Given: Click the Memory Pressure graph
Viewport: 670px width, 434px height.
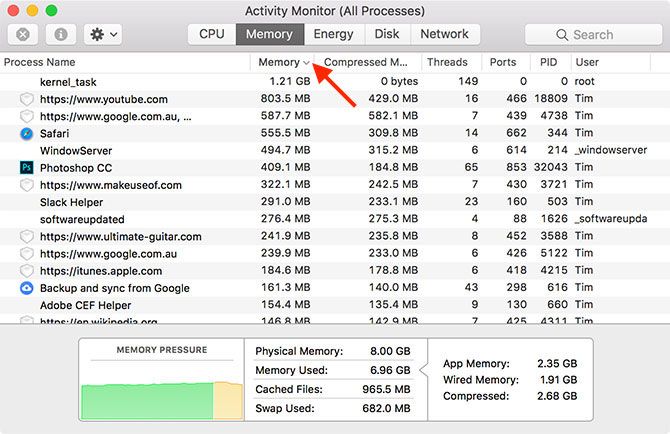Looking at the screenshot, I should pos(162,389).
